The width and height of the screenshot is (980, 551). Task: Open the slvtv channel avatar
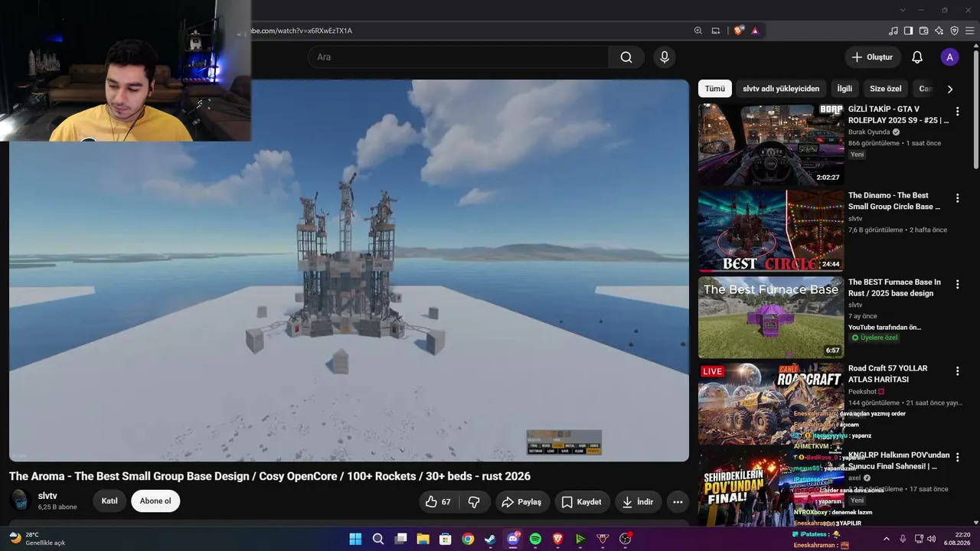[20, 501]
